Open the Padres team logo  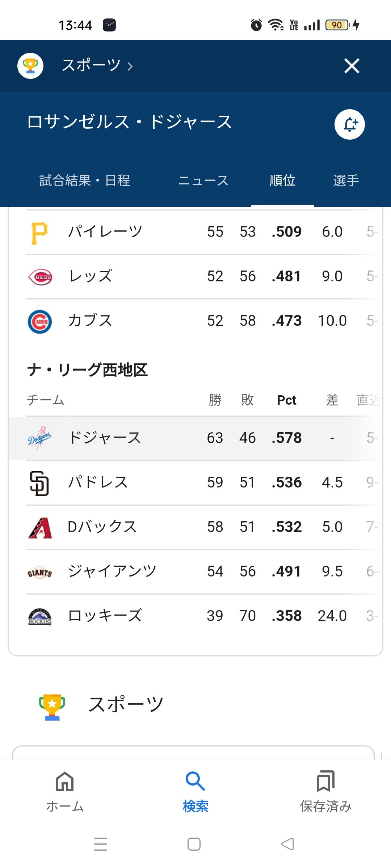point(39,483)
